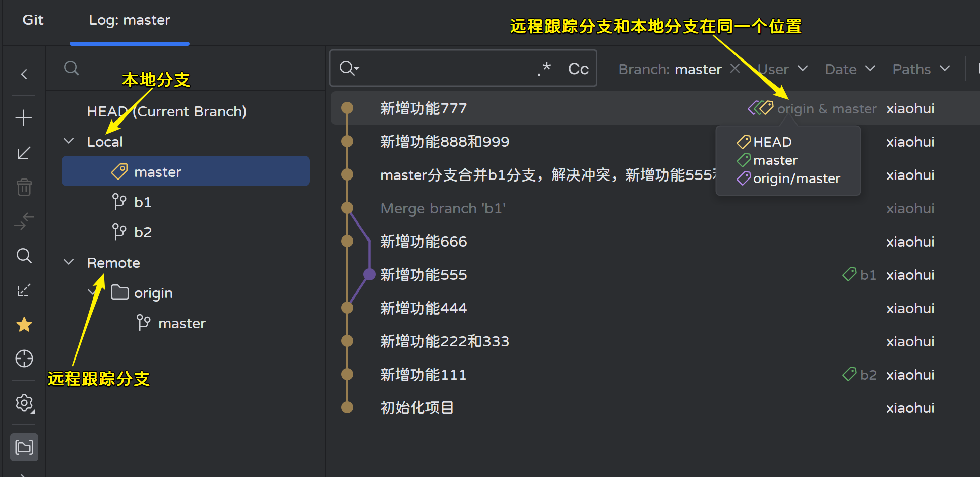The width and height of the screenshot is (980, 477).
Task: Open the Paths filter dropdown
Action: [x=921, y=69]
